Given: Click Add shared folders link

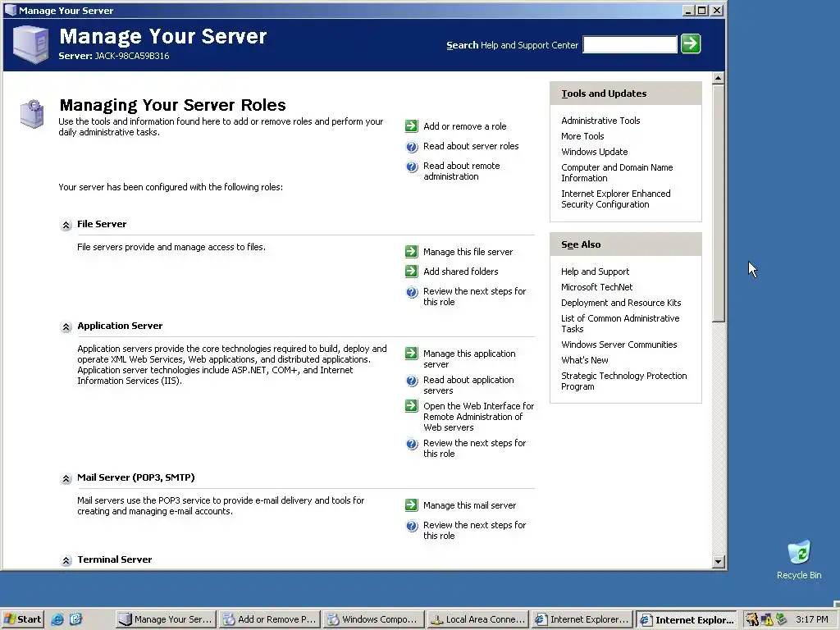Looking at the screenshot, I should [461, 272].
